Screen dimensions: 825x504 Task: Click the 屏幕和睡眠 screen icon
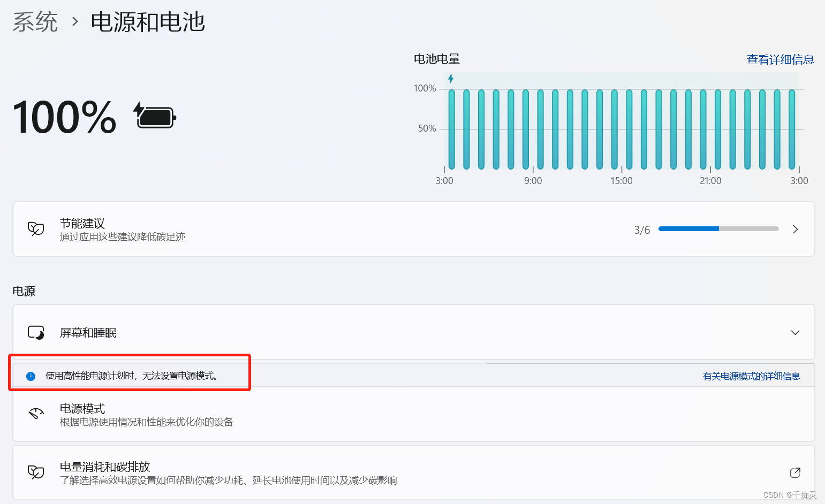point(36,332)
